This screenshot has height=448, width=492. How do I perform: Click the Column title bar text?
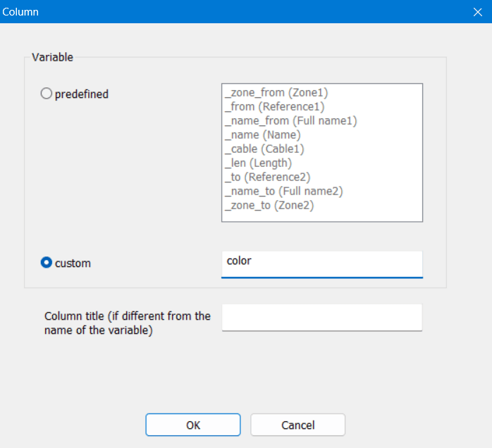pyautogui.click(x=20, y=12)
